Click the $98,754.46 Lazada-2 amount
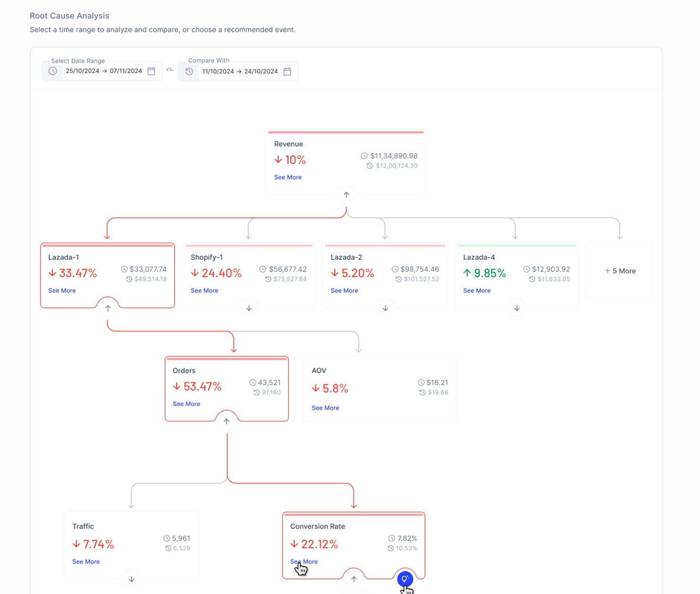The image size is (700, 594). pos(420,269)
